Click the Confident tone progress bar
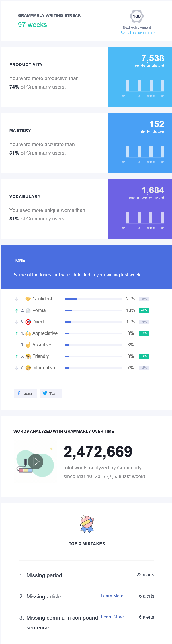This screenshot has width=172, height=644. (93, 299)
